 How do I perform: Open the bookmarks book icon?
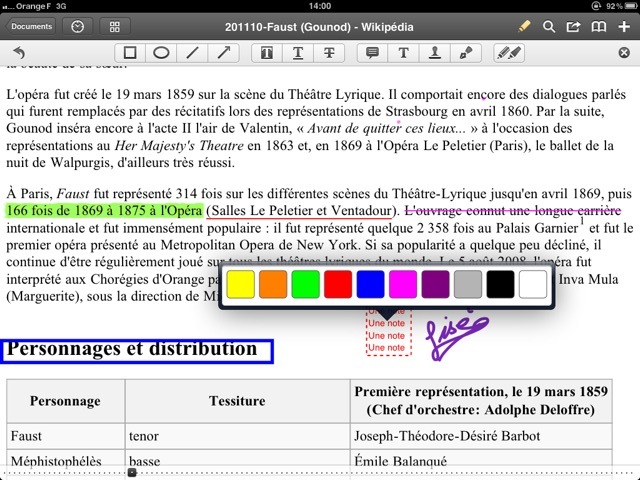point(599,26)
